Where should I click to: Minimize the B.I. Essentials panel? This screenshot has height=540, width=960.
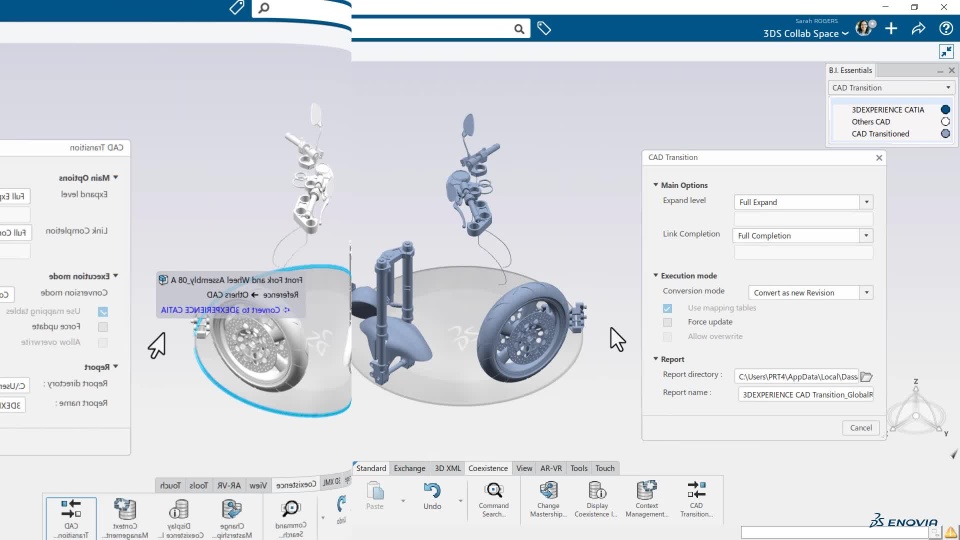click(940, 71)
